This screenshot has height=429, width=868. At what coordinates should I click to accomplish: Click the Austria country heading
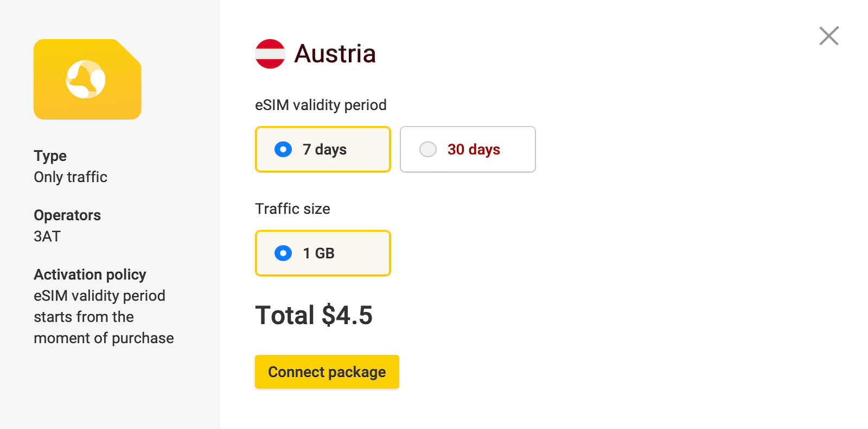click(335, 54)
